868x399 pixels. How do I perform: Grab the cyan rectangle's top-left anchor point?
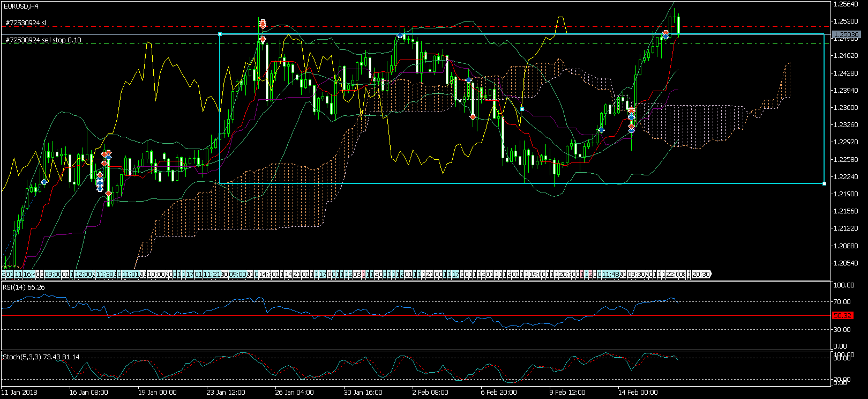coord(220,34)
